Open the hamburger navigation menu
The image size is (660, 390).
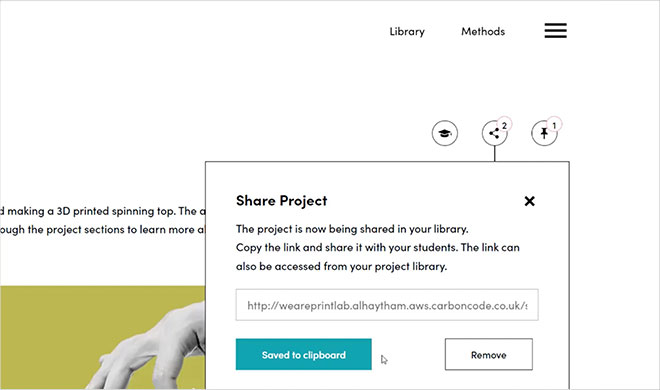tap(555, 31)
